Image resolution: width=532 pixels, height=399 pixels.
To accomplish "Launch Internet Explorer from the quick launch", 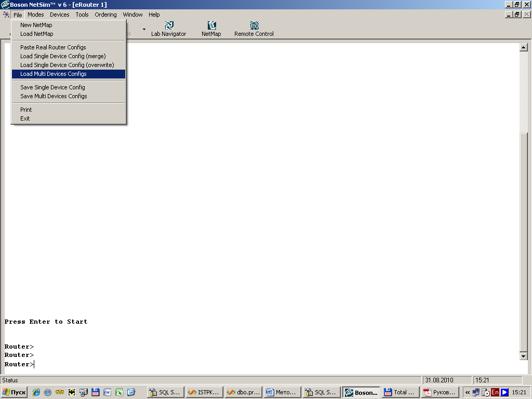I will [36, 392].
